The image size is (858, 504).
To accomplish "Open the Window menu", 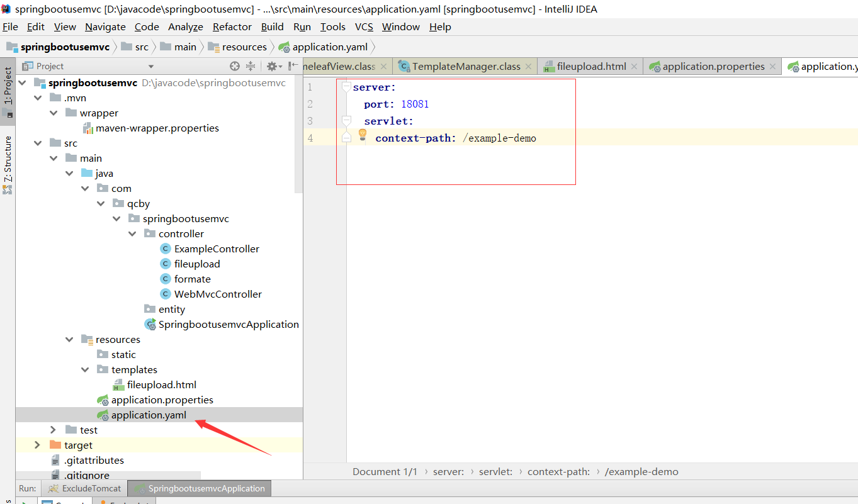I will click(400, 26).
